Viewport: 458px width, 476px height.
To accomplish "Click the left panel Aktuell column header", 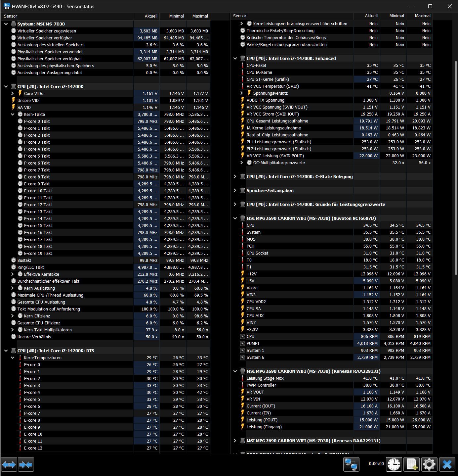I will pyautogui.click(x=146, y=16).
